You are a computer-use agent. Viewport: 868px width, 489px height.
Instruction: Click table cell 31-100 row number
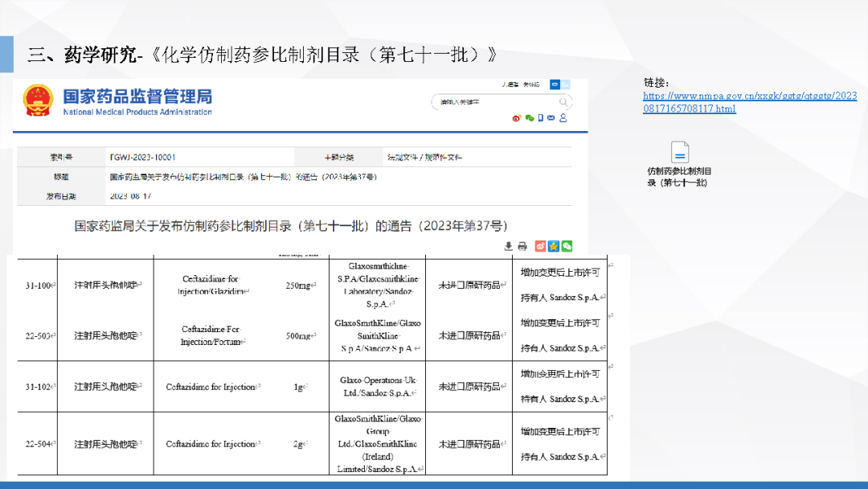point(37,285)
